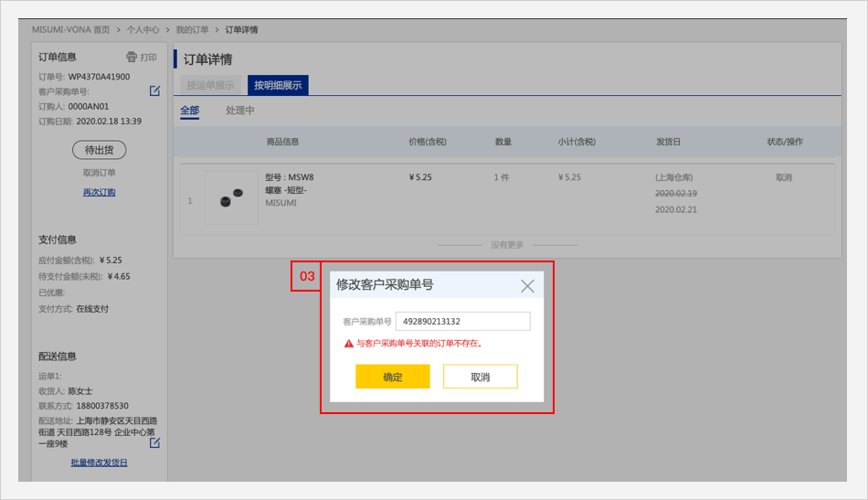The height and width of the screenshot is (500, 868).
Task: Click the 客户采购单号 input field
Action: (x=462, y=322)
